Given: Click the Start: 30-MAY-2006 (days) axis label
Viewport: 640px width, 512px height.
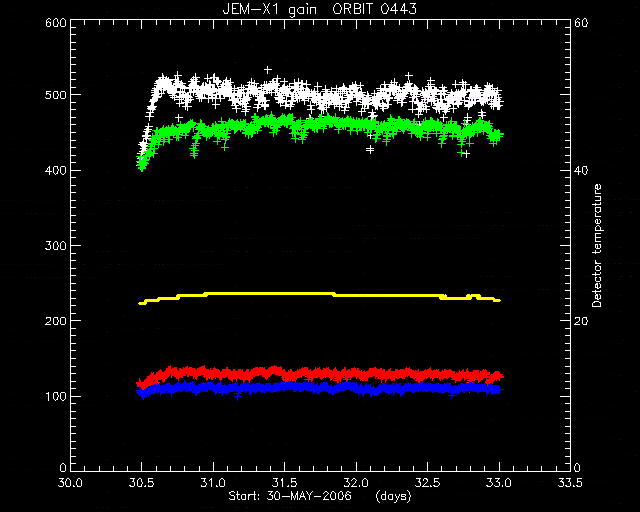Looking at the screenshot, I should (x=320, y=496).
